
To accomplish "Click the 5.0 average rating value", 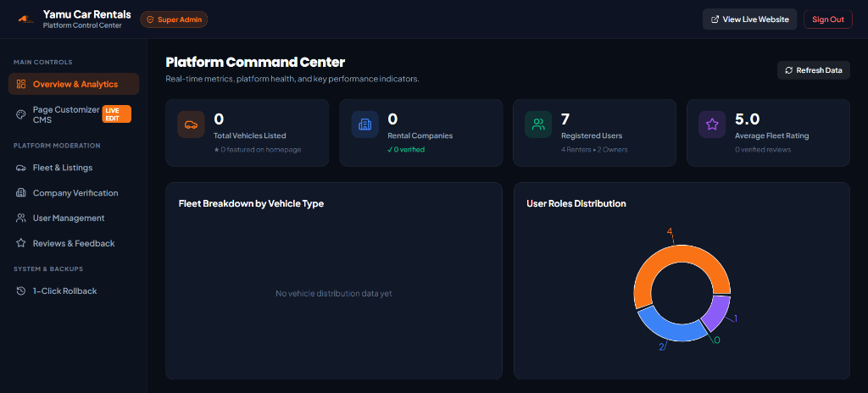I will point(748,119).
